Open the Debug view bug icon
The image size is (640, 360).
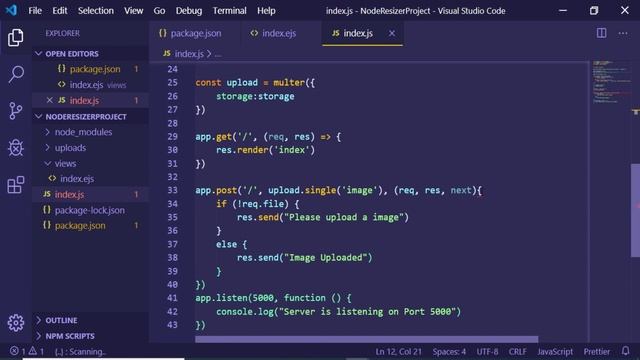click(16, 147)
